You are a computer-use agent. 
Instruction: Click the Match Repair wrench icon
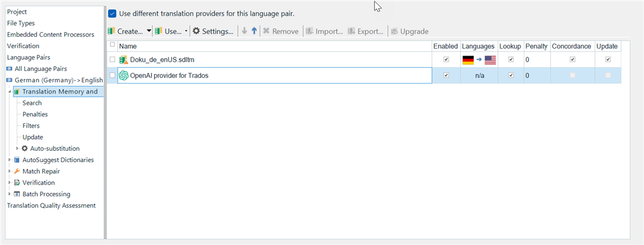(17, 171)
